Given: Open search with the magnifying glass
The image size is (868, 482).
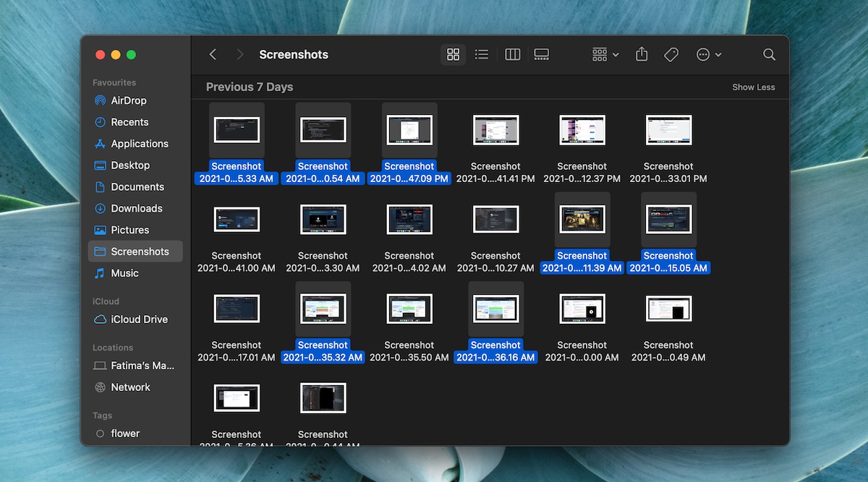Looking at the screenshot, I should pos(769,54).
